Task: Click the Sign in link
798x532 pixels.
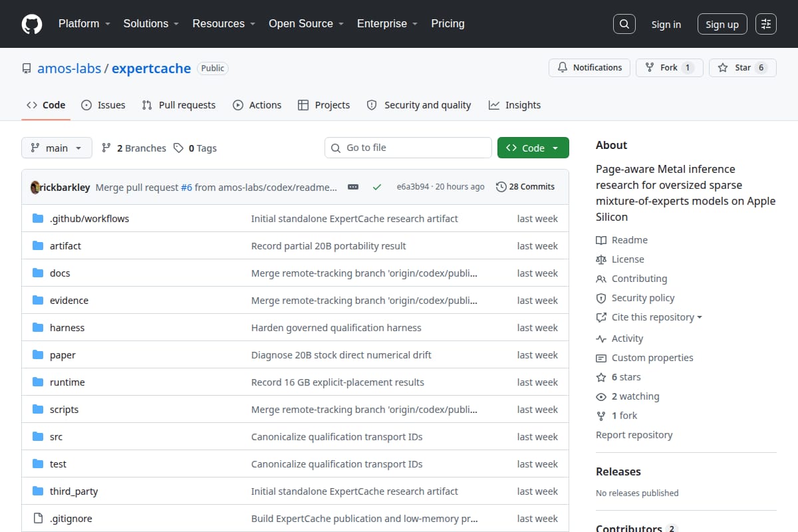Action: (x=666, y=24)
